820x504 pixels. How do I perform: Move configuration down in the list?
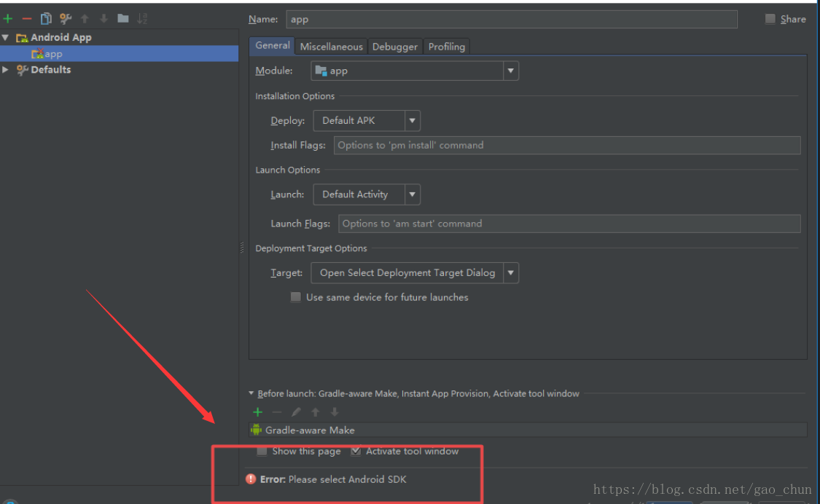104,19
